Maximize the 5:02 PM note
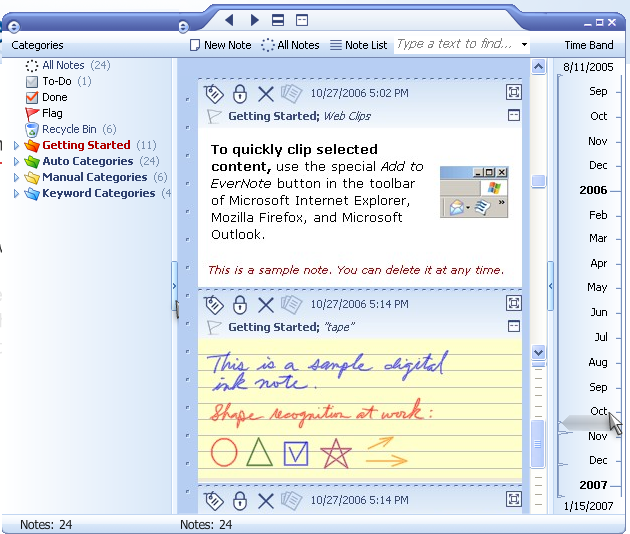 point(513,92)
